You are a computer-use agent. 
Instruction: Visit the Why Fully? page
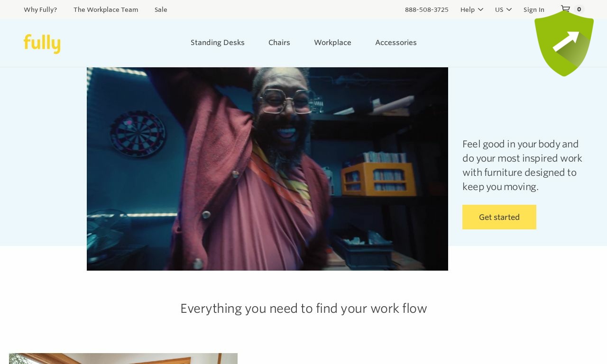40,9
